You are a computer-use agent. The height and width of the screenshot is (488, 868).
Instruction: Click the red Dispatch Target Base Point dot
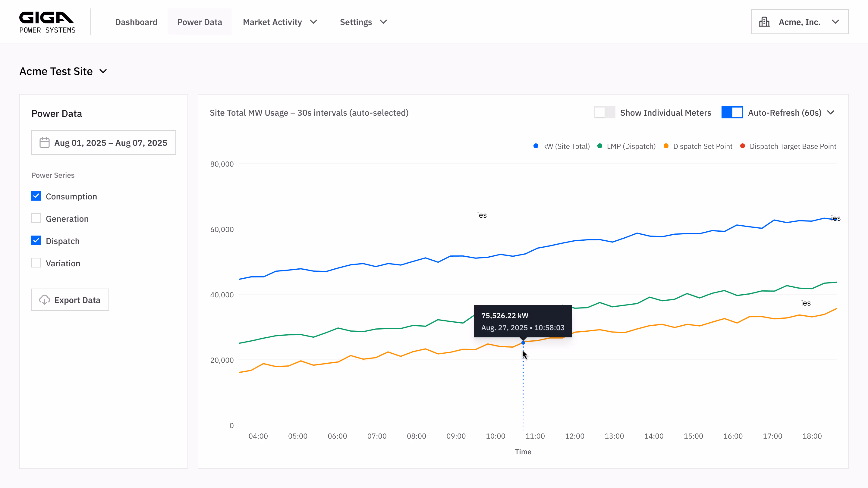click(x=742, y=146)
